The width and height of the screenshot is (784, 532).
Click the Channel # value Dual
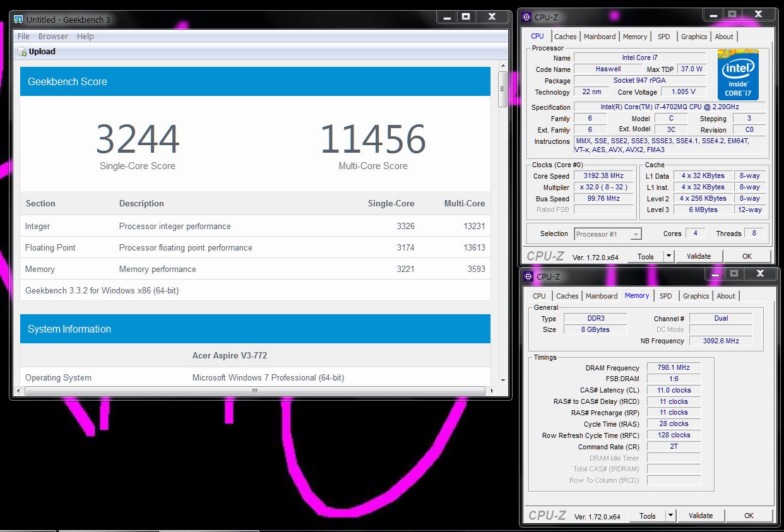coord(721,318)
